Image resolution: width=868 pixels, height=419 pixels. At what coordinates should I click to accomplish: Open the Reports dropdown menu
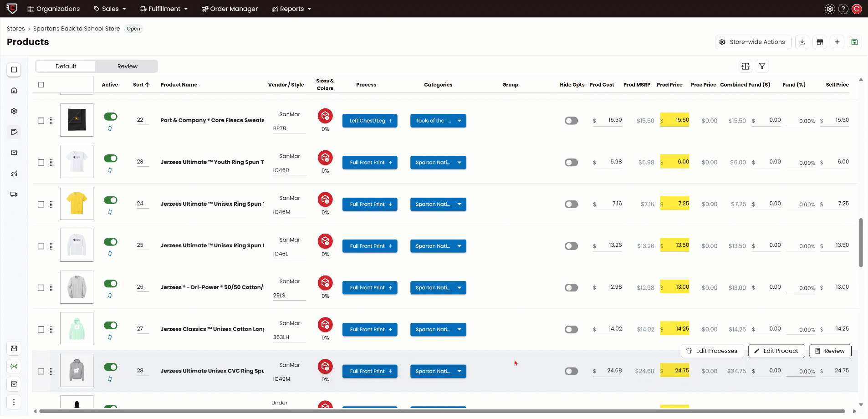click(x=291, y=9)
